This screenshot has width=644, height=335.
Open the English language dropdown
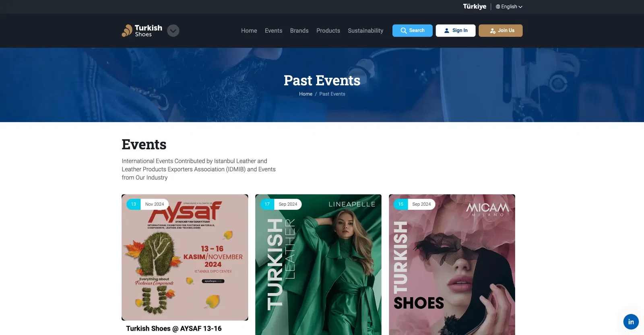tap(509, 7)
